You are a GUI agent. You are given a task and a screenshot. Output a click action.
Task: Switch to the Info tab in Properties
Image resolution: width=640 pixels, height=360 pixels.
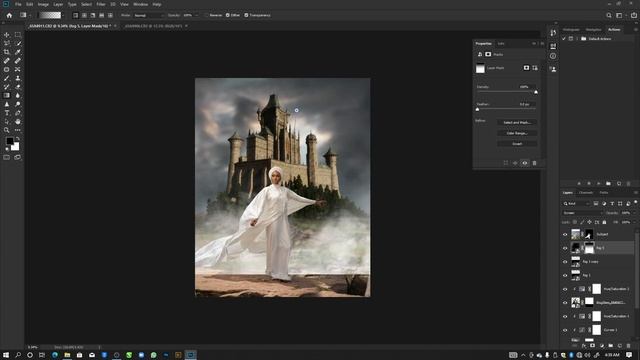pyautogui.click(x=501, y=44)
